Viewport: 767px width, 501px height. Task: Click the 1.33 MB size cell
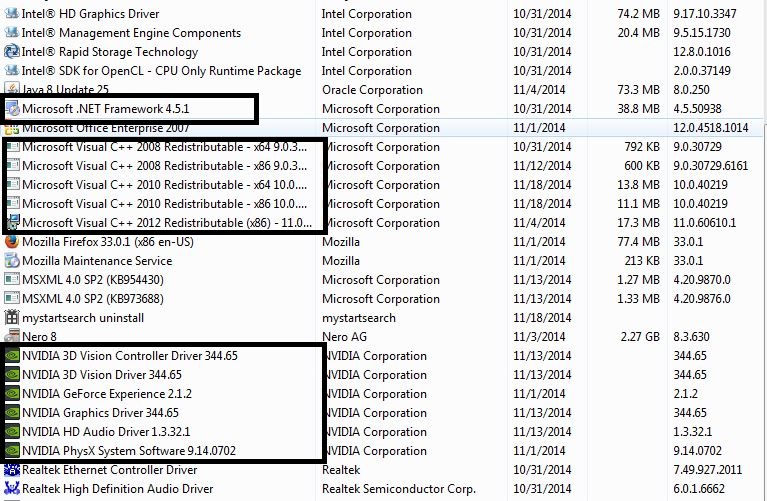tap(638, 299)
